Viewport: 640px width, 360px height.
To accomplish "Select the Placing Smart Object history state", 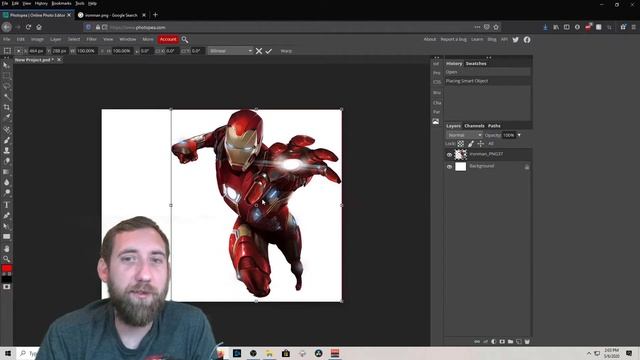I will pyautogui.click(x=487, y=81).
